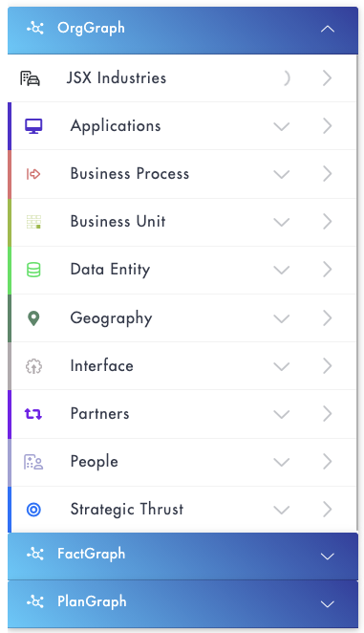Expand the PlanGraph section chevron

328,604
